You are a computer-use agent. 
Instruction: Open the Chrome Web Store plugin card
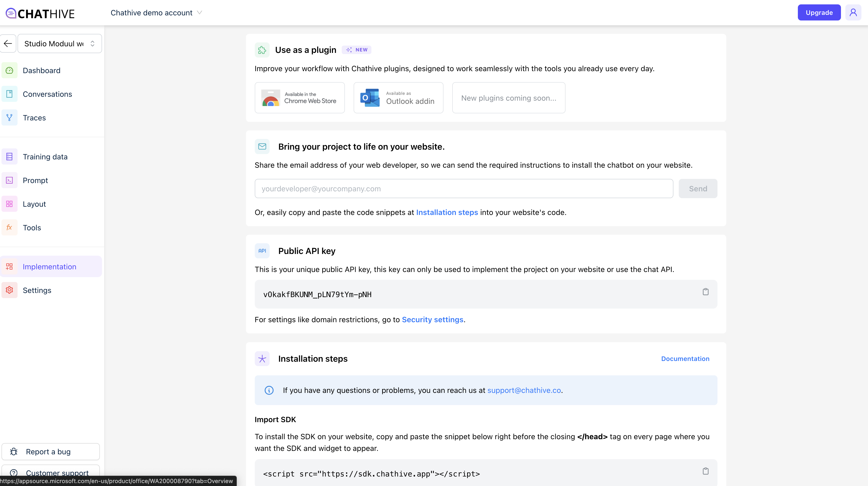point(300,98)
